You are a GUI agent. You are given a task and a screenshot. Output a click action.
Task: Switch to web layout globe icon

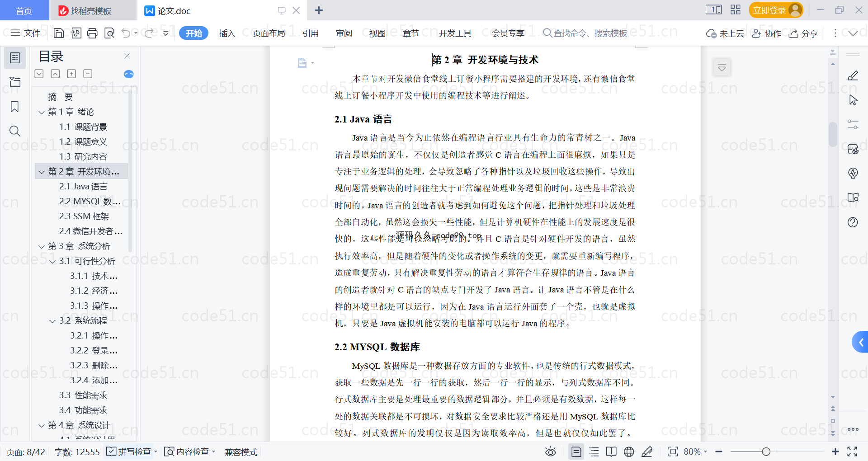tap(629, 452)
